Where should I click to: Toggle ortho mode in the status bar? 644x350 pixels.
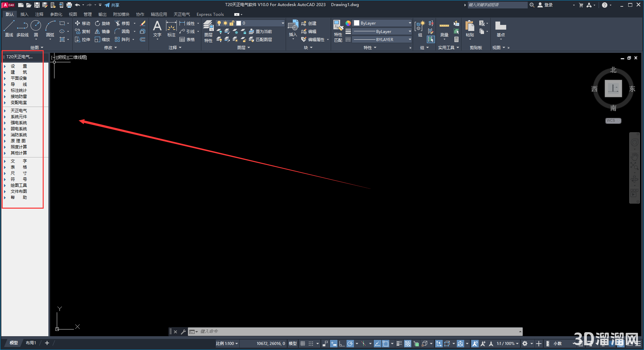342,343
